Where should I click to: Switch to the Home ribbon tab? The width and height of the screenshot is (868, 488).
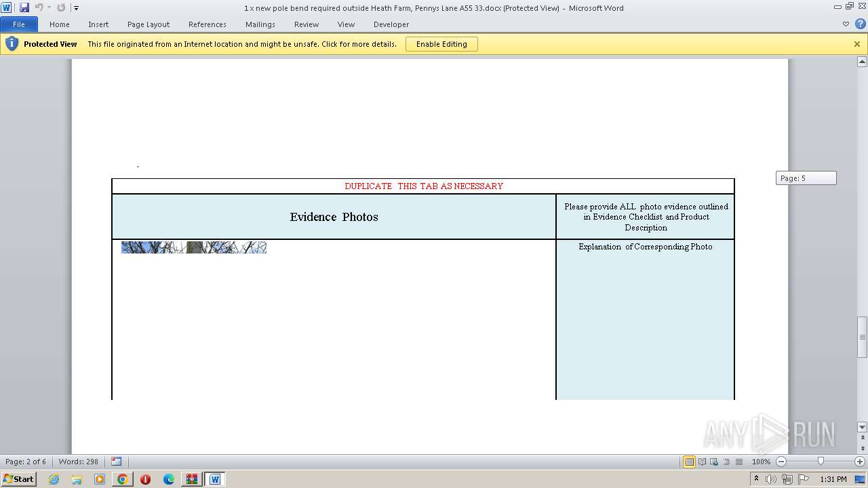[60, 24]
